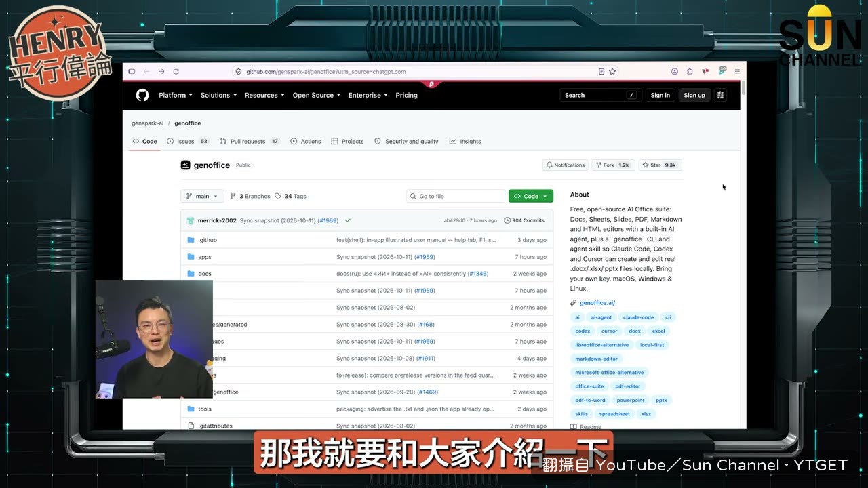
Task: Open reader view icon in address bar
Action: point(601,71)
